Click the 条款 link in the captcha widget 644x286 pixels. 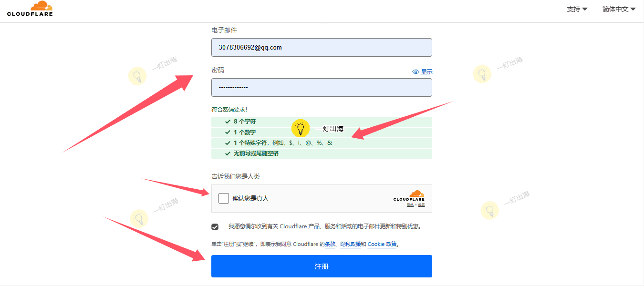click(421, 205)
